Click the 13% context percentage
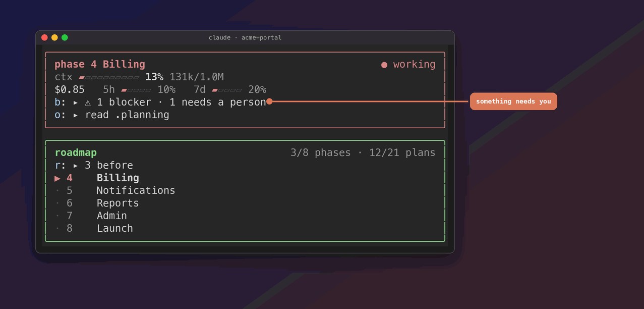This screenshot has width=644, height=309. 154,77
